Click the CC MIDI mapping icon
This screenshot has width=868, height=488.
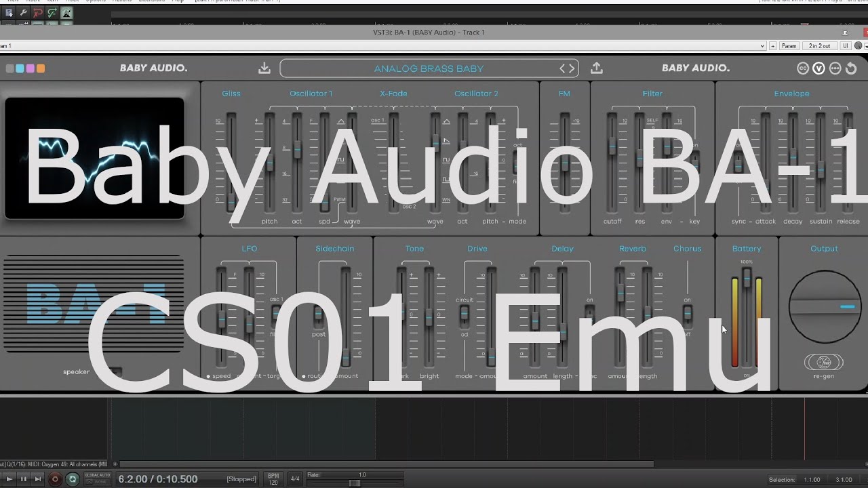[x=803, y=68]
